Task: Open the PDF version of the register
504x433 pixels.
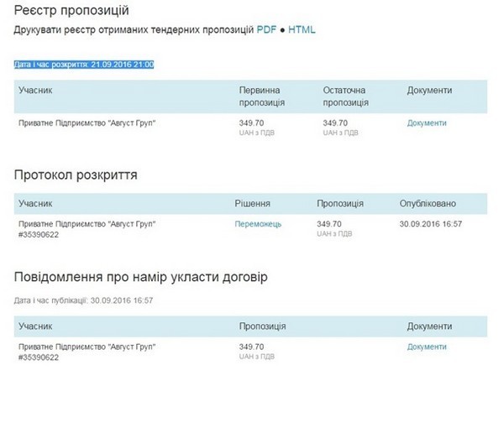Action: point(266,30)
